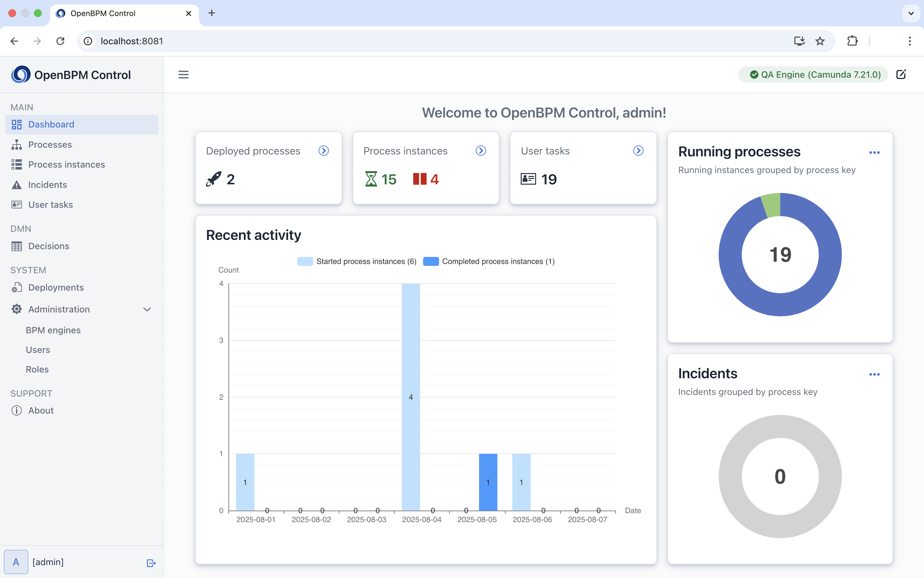The image size is (924, 578).
Task: Open a new browser tab
Action: click(x=211, y=13)
